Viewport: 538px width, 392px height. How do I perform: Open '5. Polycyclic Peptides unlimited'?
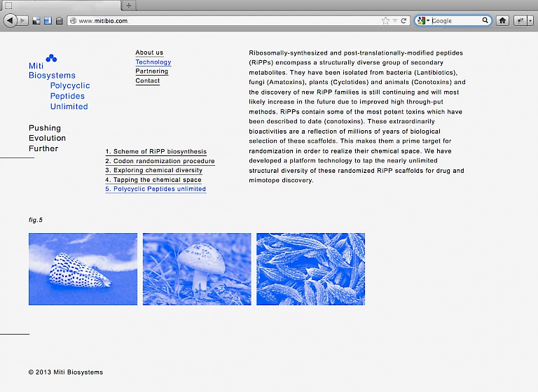pos(156,189)
